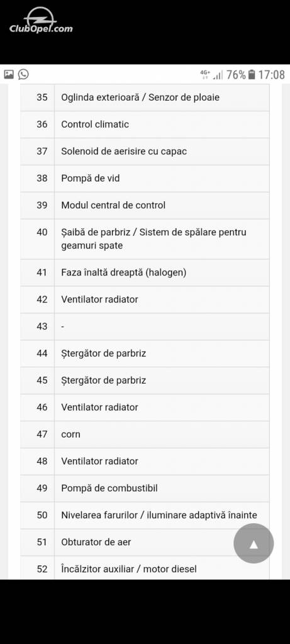Select the Control climatic row
Image resolution: width=290 pixels, height=644 pixels.
pyautogui.click(x=145, y=125)
